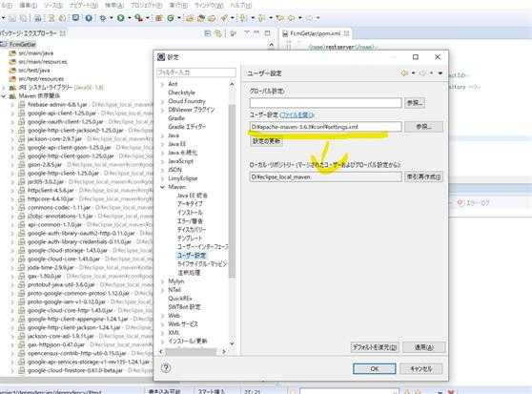This screenshot has height=394, width=532.
Task: Click the help question mark icon in dialog
Action: [x=166, y=368]
